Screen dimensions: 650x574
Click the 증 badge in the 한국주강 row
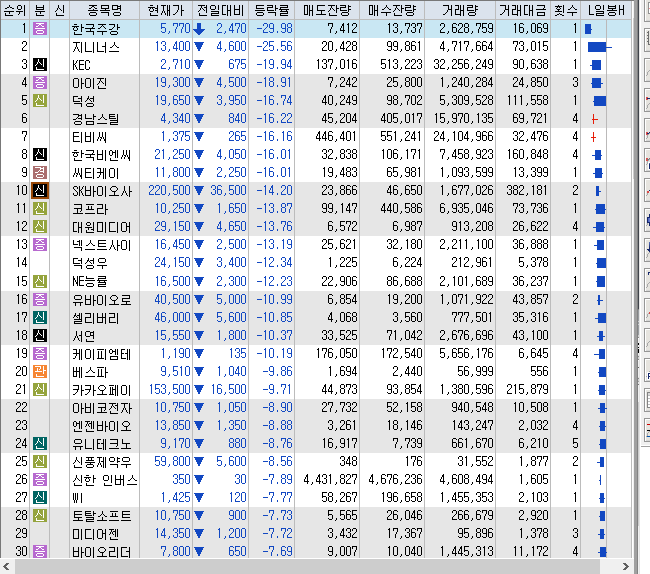pos(40,29)
